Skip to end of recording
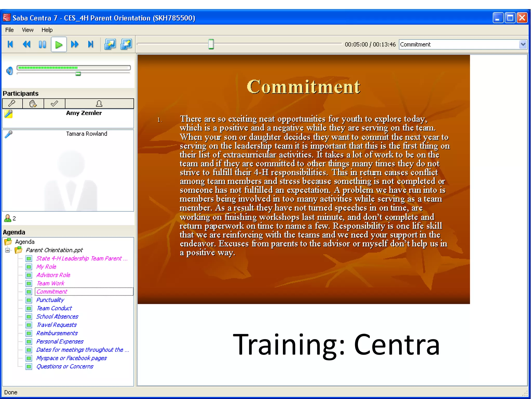The width and height of the screenshot is (532, 399). (x=90, y=45)
